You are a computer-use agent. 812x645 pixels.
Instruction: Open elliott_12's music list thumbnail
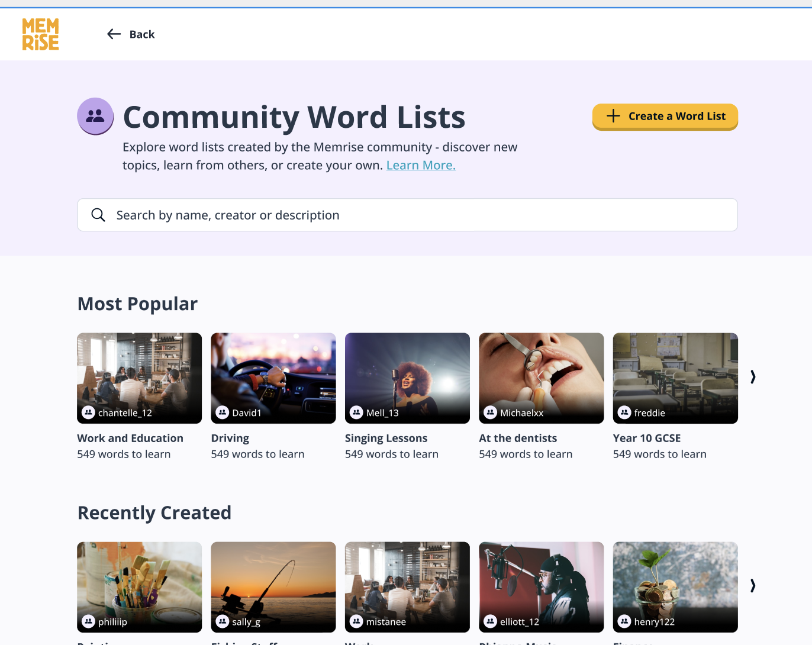542,587
